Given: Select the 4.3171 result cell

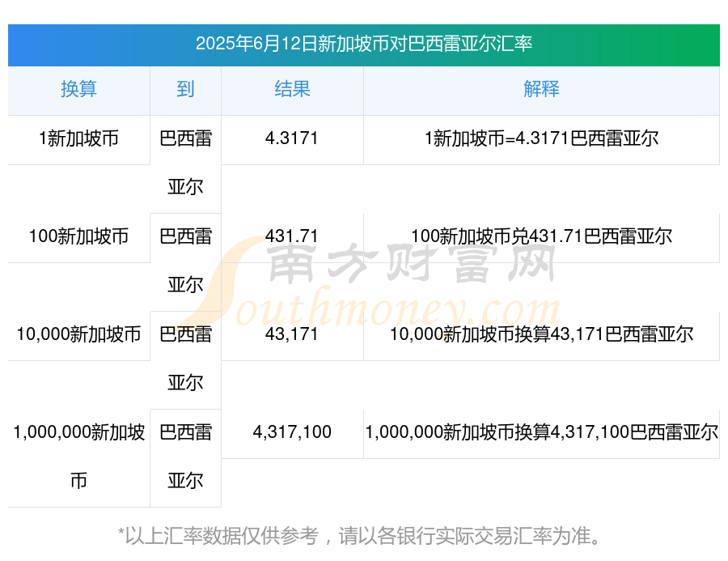Looking at the screenshot, I should coord(292,138).
